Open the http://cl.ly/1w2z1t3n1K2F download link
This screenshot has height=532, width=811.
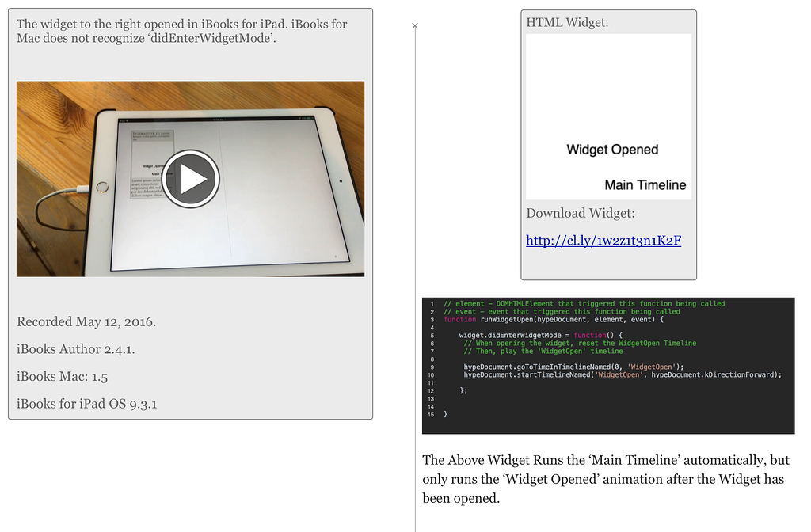click(x=604, y=240)
